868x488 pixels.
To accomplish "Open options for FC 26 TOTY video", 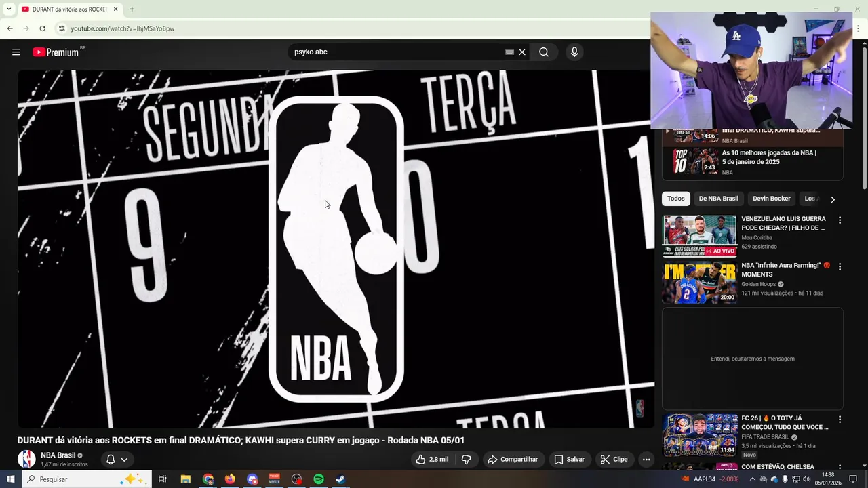I will pos(840,420).
